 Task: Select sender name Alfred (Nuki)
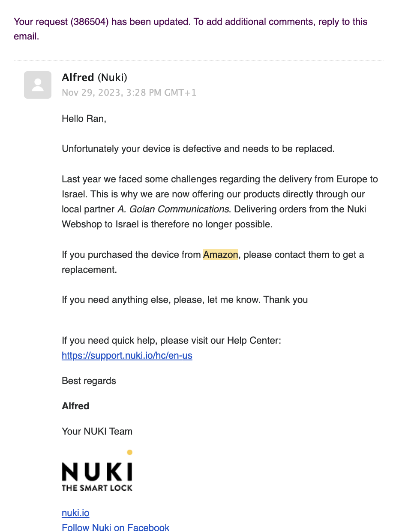pos(95,77)
